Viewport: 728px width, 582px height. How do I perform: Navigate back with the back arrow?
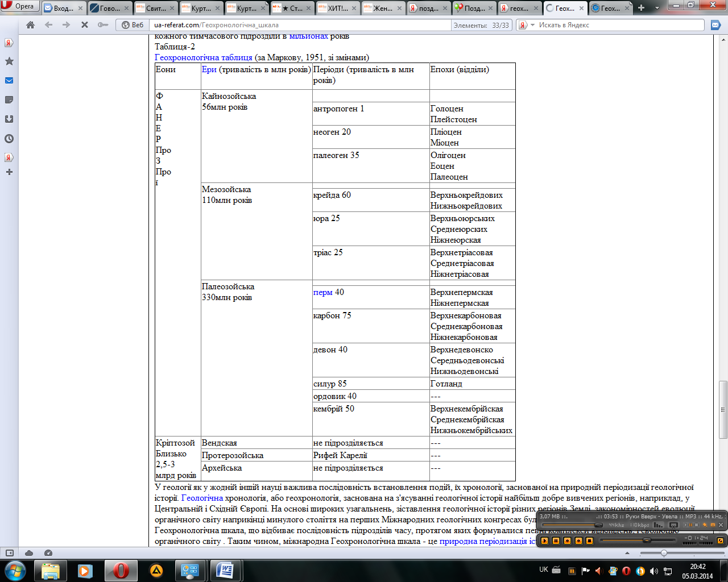click(48, 25)
